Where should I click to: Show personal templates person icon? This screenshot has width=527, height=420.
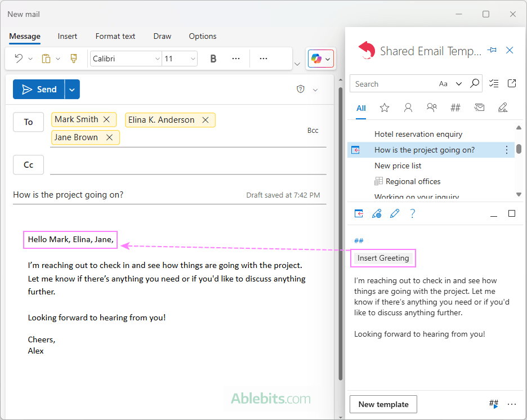pyautogui.click(x=408, y=108)
